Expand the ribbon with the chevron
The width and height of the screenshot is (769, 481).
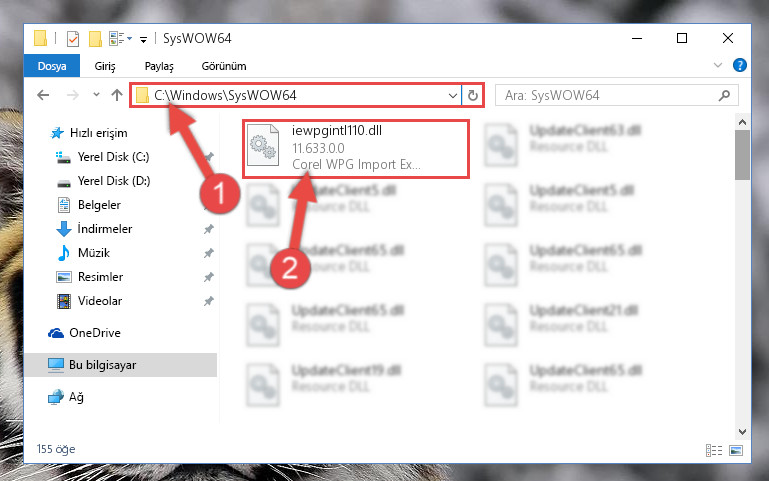tap(718, 65)
